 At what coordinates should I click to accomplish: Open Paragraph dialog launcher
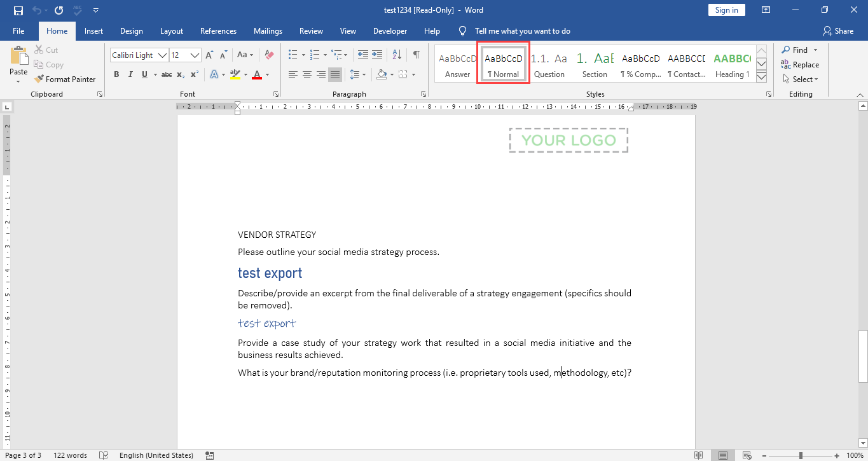click(424, 94)
